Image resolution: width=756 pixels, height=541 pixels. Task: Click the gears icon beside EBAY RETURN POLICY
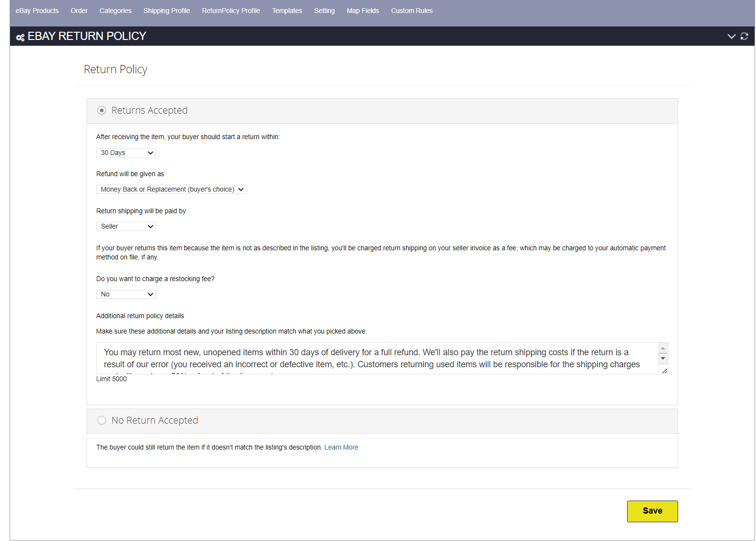point(20,37)
